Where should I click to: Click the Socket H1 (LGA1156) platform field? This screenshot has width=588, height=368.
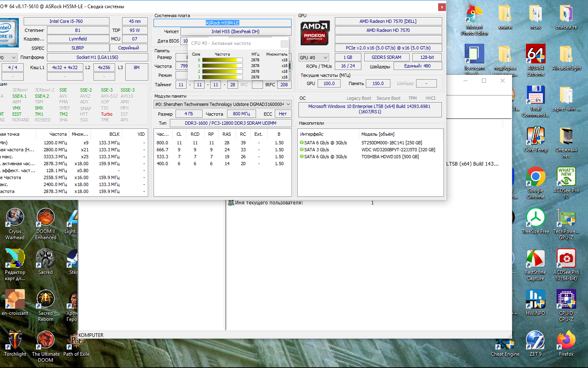coord(97,57)
